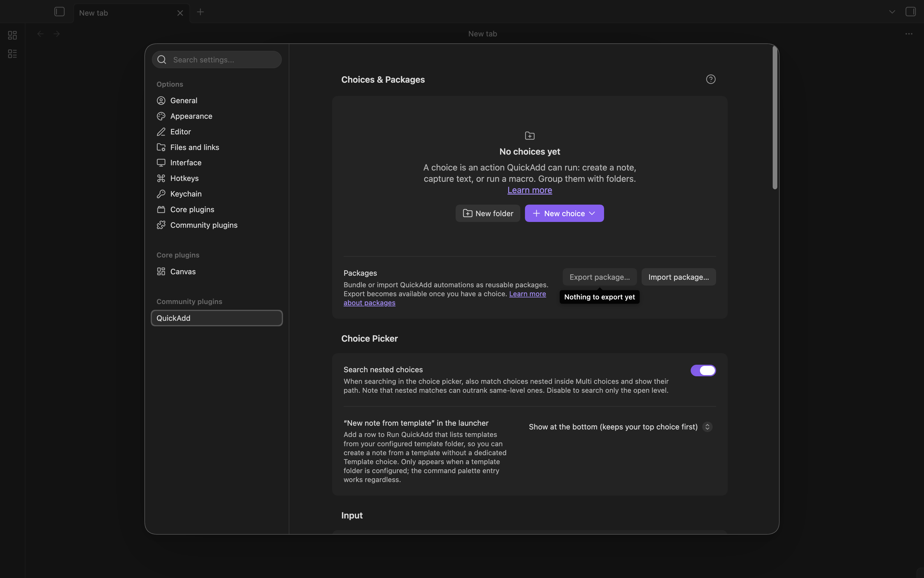
Task: Click the Core plugins box icon
Action: pyautogui.click(x=161, y=210)
